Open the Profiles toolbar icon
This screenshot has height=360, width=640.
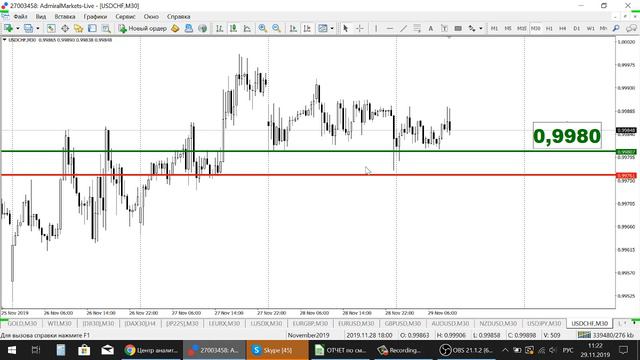click(28, 28)
